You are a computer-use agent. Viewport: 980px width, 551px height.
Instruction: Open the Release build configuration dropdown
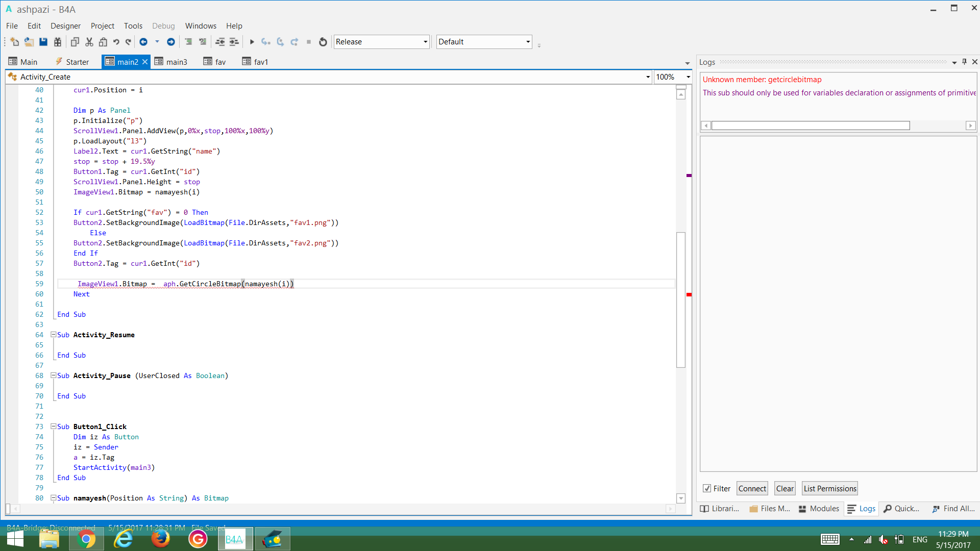(426, 42)
